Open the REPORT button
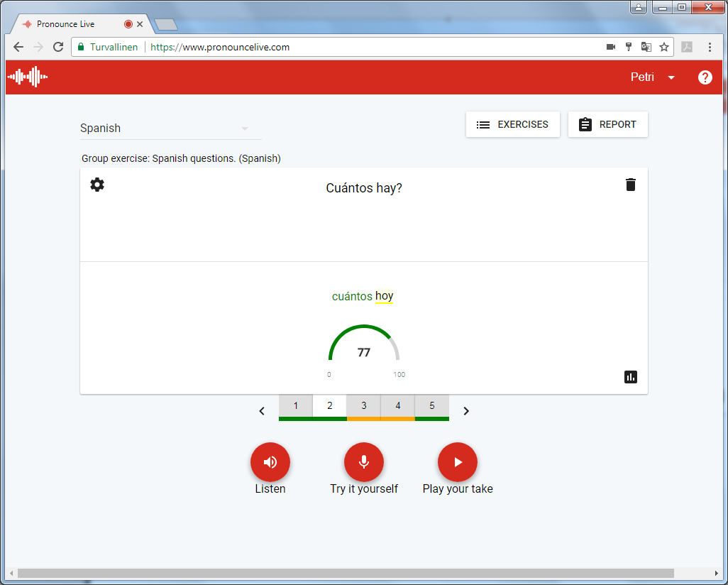The image size is (728, 585). [x=608, y=124]
